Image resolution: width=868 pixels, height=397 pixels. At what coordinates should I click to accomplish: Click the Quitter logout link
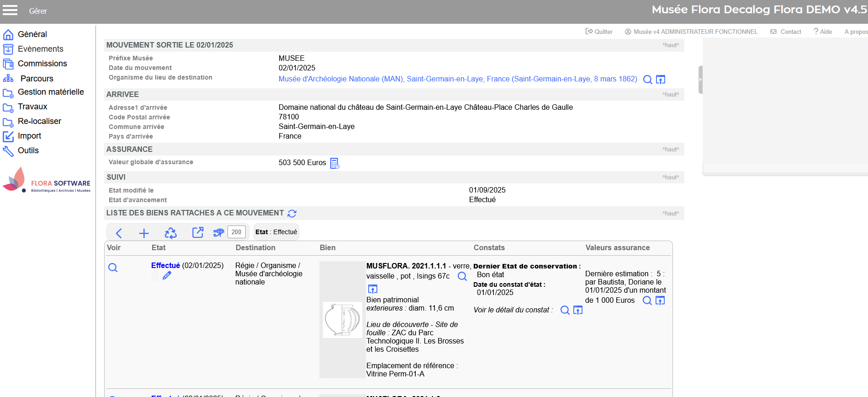(x=599, y=32)
